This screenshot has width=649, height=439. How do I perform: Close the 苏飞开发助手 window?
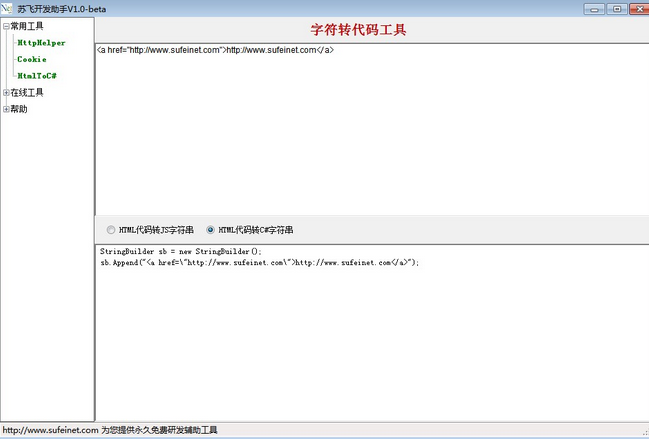[639, 9]
